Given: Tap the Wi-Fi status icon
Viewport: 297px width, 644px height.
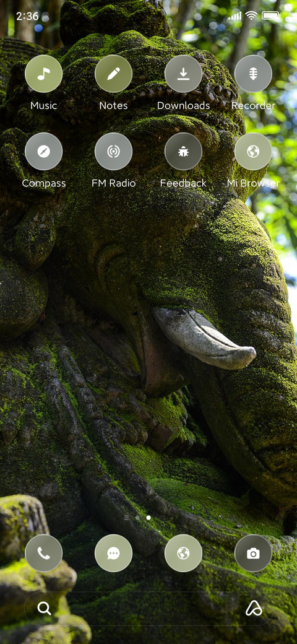Looking at the screenshot, I should [x=251, y=15].
